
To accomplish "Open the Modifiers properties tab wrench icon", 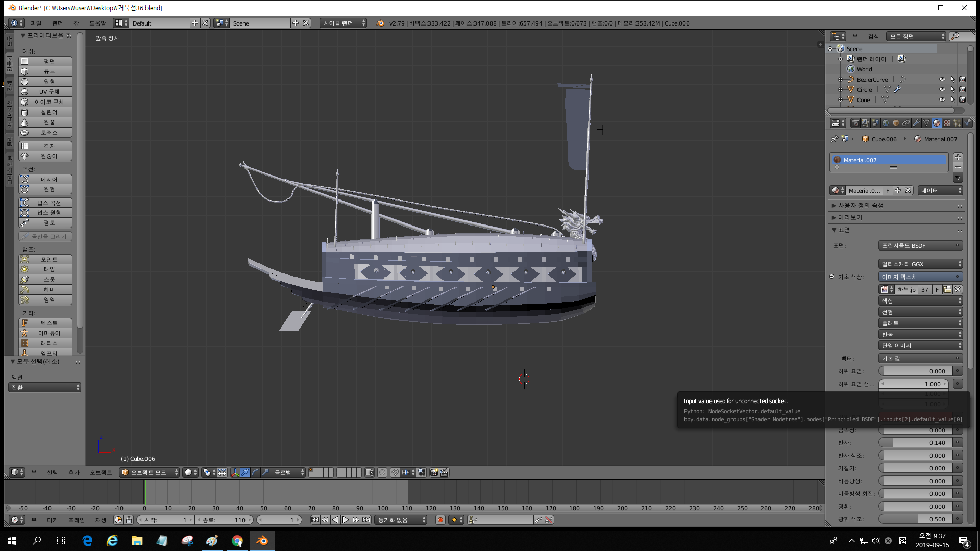I will pos(916,123).
